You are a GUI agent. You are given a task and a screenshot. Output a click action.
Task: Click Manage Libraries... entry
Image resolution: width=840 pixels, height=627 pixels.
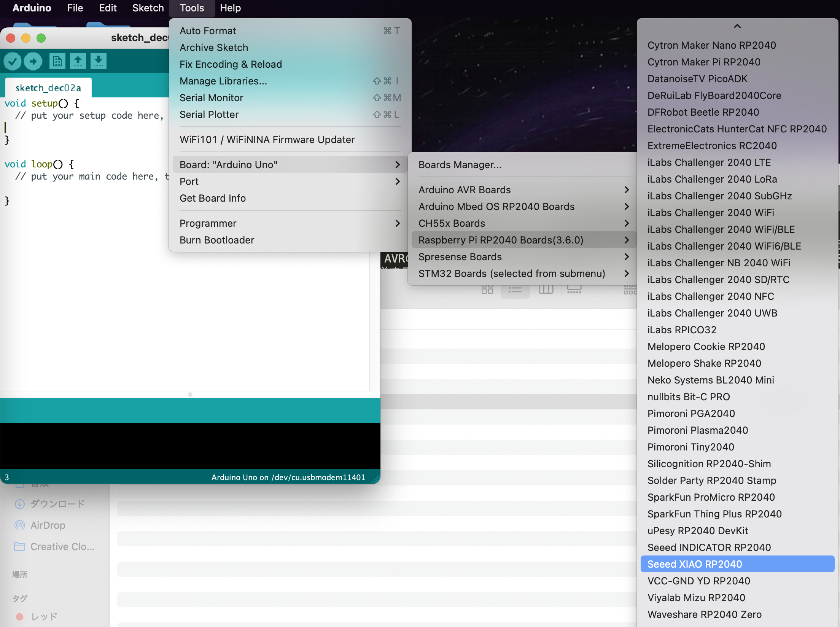pos(223,81)
